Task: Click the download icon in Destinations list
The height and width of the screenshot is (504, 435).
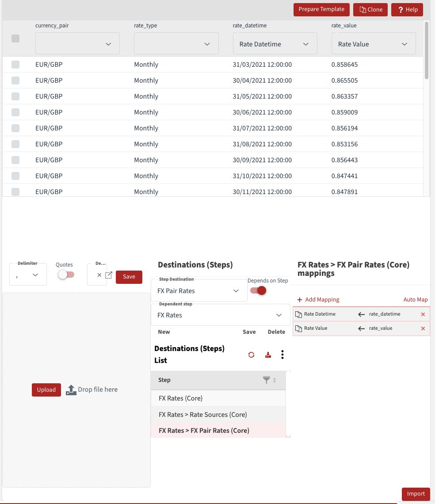Action: pyautogui.click(x=268, y=355)
